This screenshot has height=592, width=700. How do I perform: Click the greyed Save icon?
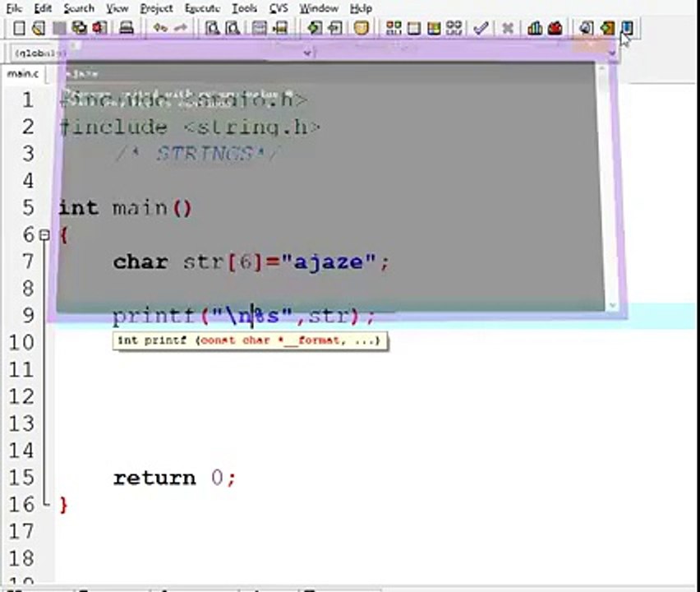point(59,28)
